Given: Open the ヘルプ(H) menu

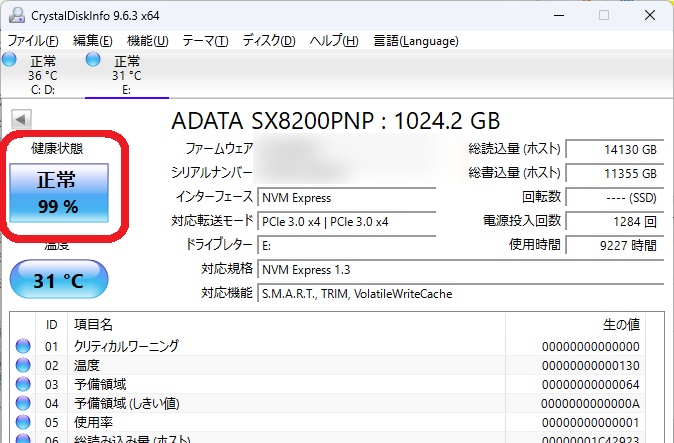Looking at the screenshot, I should click(334, 41).
